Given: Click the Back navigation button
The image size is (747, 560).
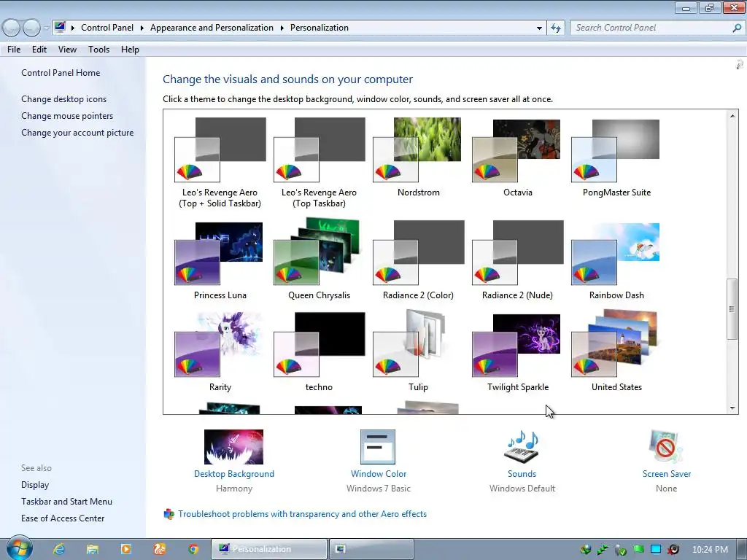Looking at the screenshot, I should (x=12, y=28).
